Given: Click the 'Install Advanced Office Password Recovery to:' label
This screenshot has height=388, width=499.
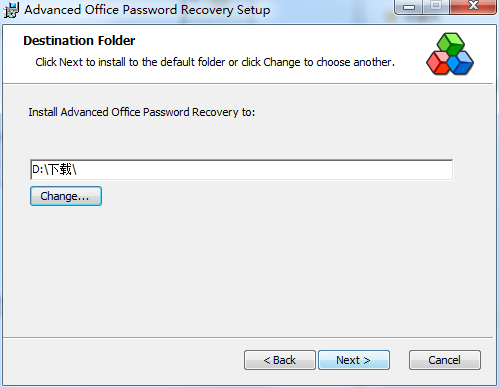Looking at the screenshot, I should (142, 112).
